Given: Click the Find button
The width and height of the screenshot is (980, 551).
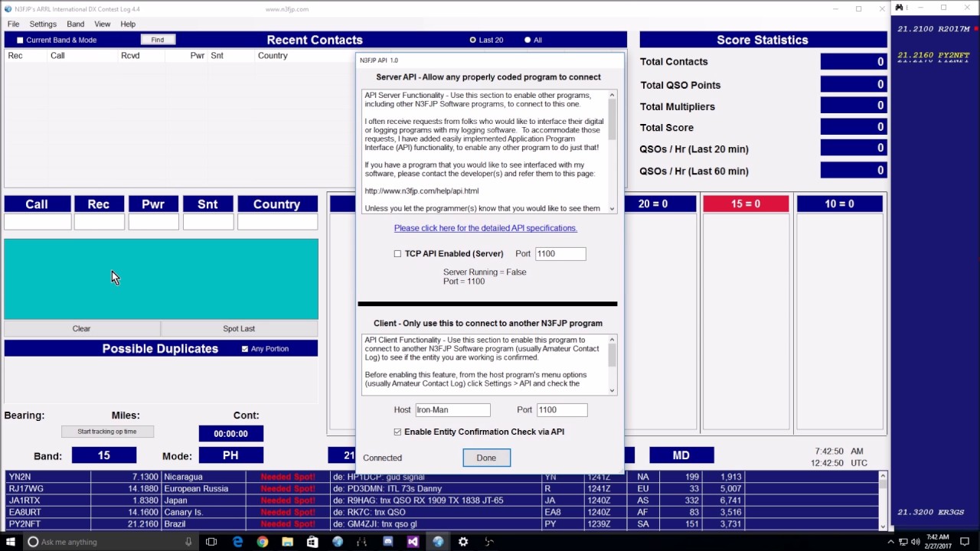Looking at the screenshot, I should [158, 40].
